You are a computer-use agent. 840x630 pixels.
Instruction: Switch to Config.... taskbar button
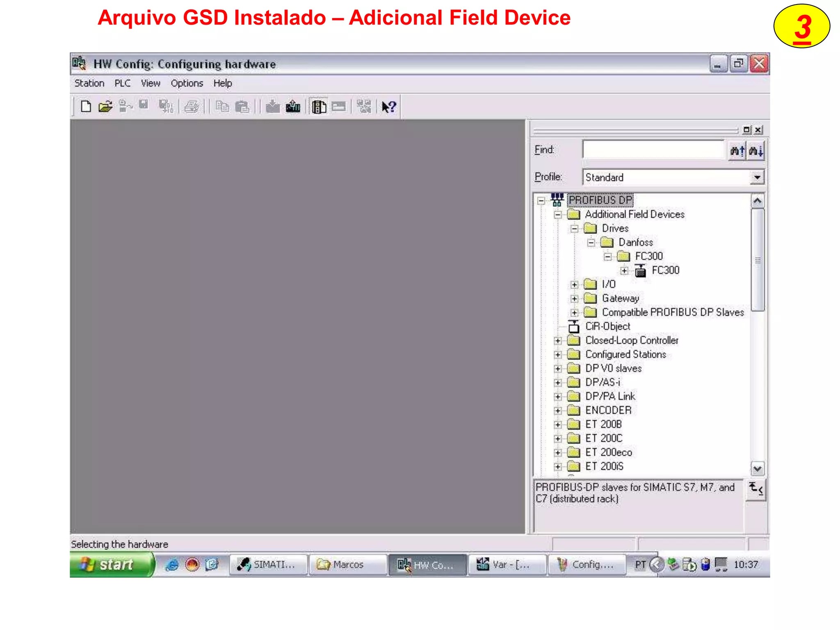(587, 565)
